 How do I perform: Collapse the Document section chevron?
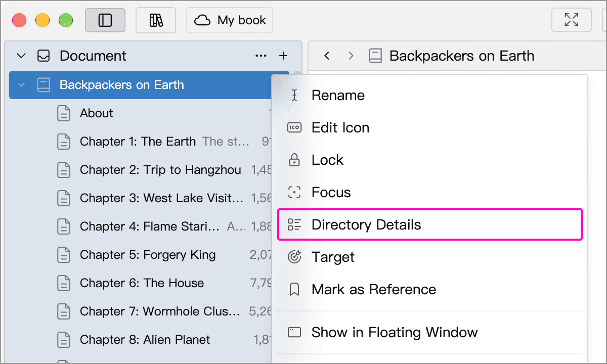point(21,56)
